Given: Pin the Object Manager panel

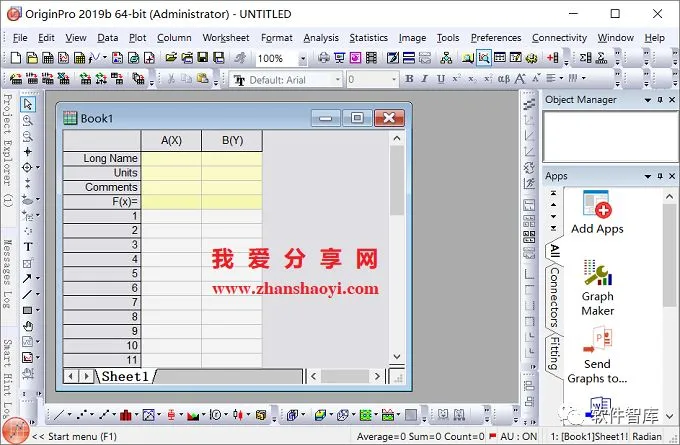Looking at the screenshot, I should pyautogui.click(x=660, y=100).
